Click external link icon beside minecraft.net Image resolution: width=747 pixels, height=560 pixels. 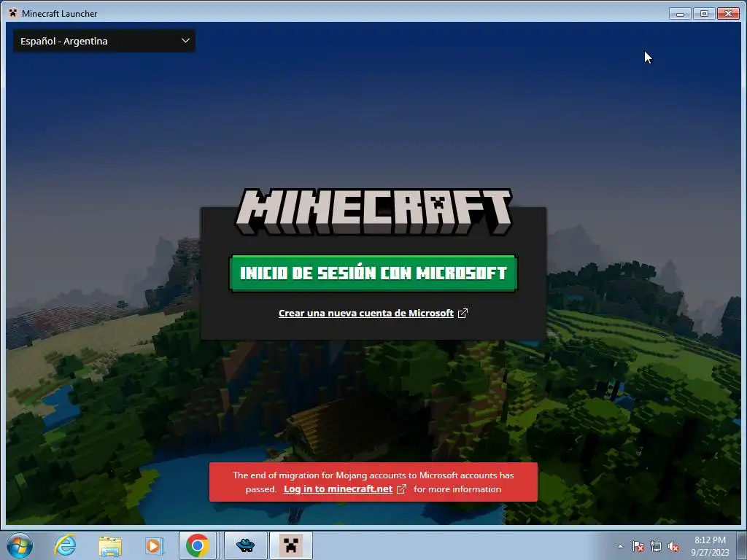402,489
